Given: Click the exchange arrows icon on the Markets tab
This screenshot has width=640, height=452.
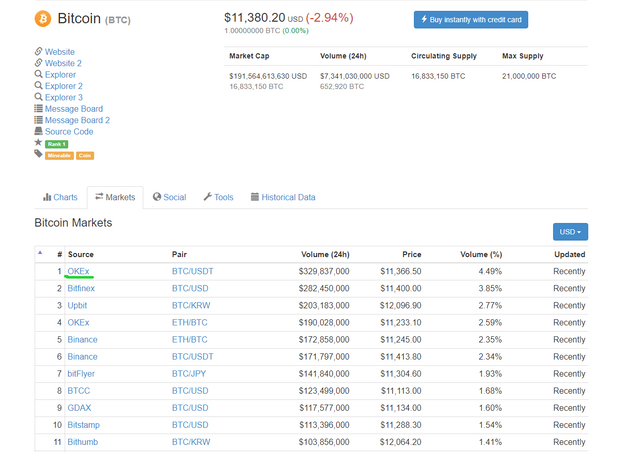Looking at the screenshot, I should [99, 196].
